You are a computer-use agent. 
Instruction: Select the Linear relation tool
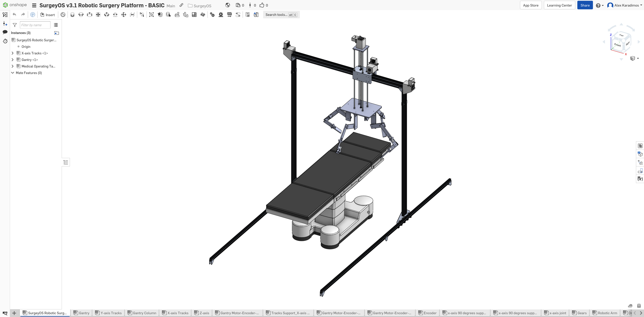click(238, 15)
